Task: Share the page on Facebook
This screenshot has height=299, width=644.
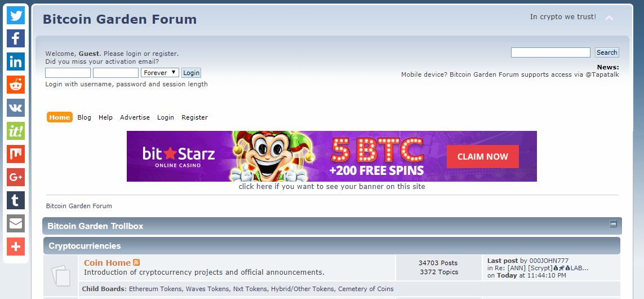Action: [16, 38]
